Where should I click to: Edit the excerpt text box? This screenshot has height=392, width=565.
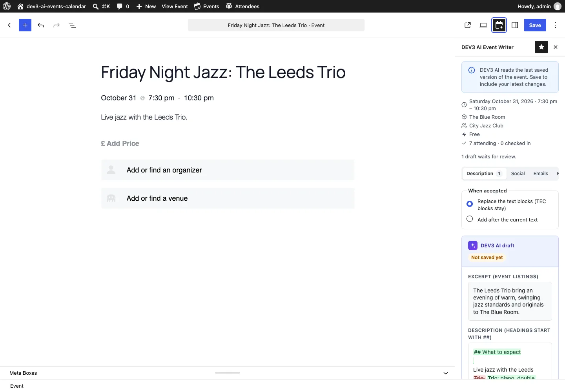click(510, 301)
